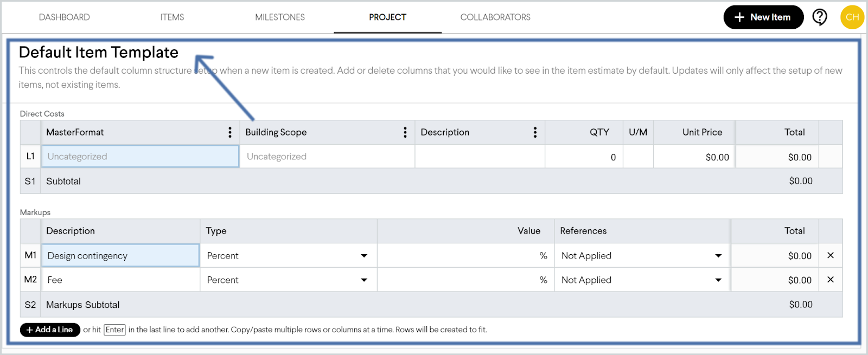This screenshot has width=868, height=355.
Task: Expand Type dropdown for Fee row
Action: click(364, 280)
